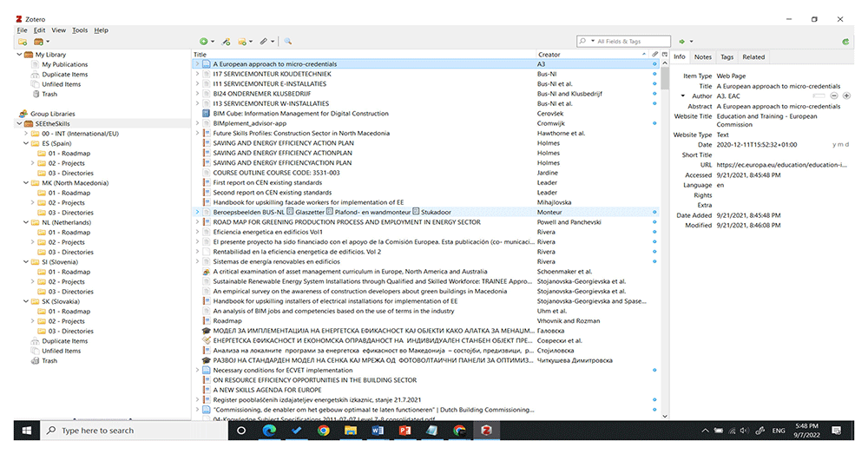Open the Tools menu

80,30
